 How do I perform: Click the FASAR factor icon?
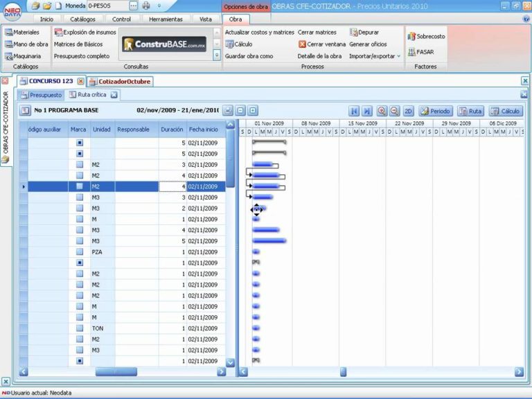(x=411, y=52)
